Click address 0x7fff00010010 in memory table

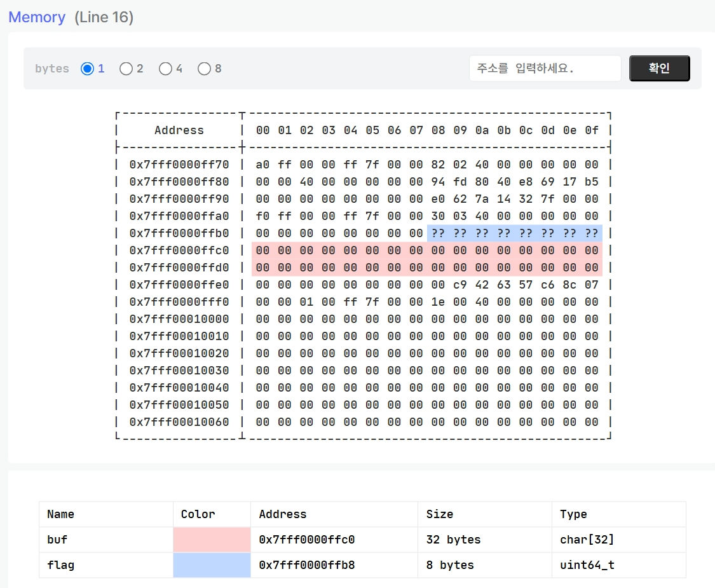pos(179,336)
